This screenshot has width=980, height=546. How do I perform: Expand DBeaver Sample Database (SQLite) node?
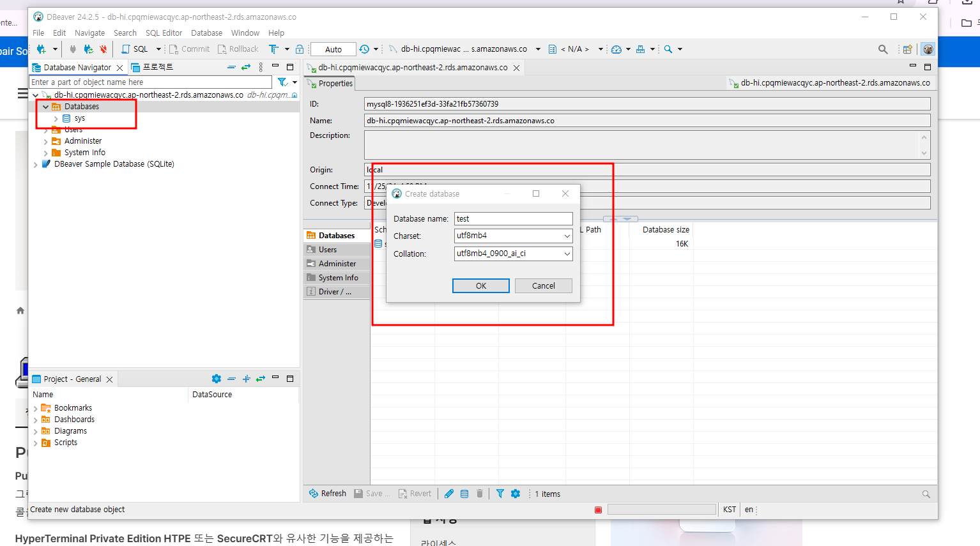[36, 164]
